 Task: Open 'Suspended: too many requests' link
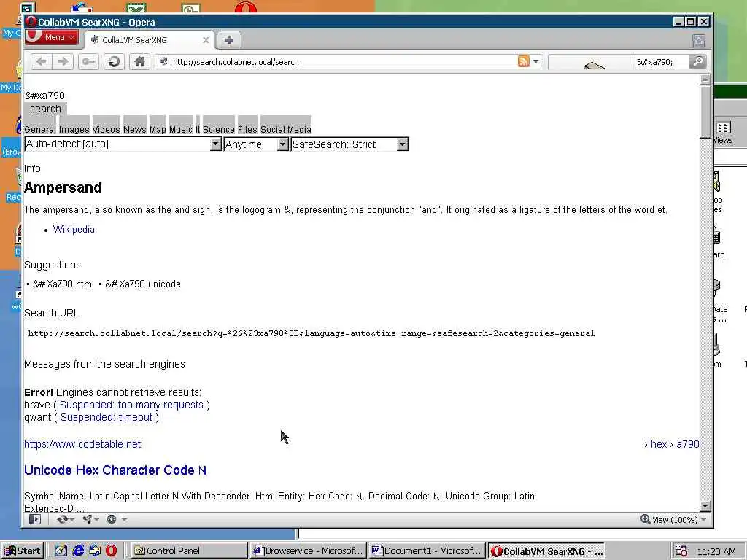(x=131, y=405)
